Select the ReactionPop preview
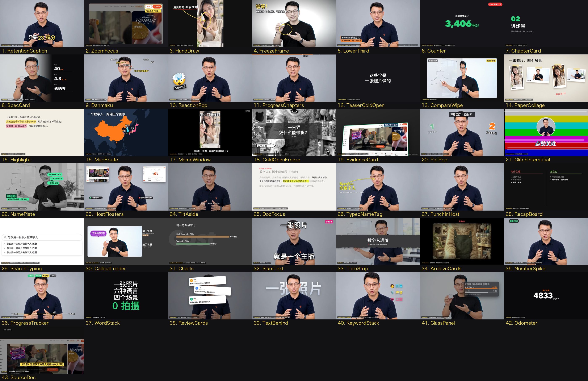588x381 pixels. (210, 78)
